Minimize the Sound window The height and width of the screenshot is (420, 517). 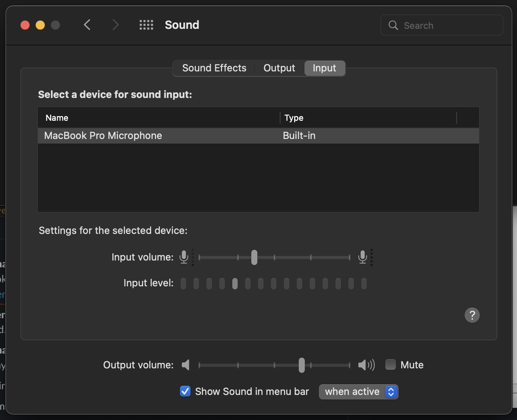click(40, 25)
